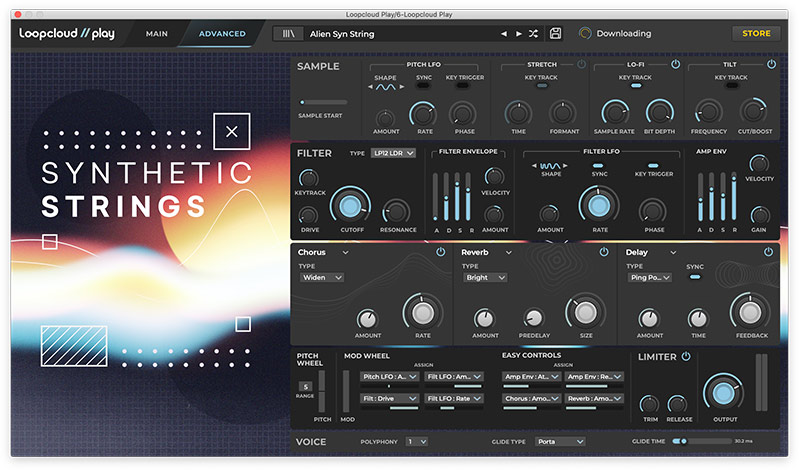Image resolution: width=800 pixels, height=470 pixels.
Task: Click the shuffle random preset icon
Action: [x=533, y=33]
